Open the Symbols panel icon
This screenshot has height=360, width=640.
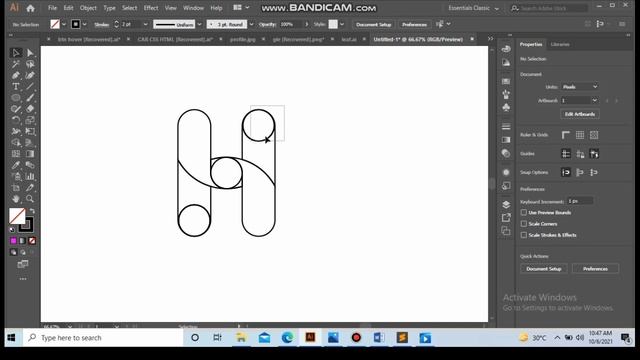click(x=506, y=107)
